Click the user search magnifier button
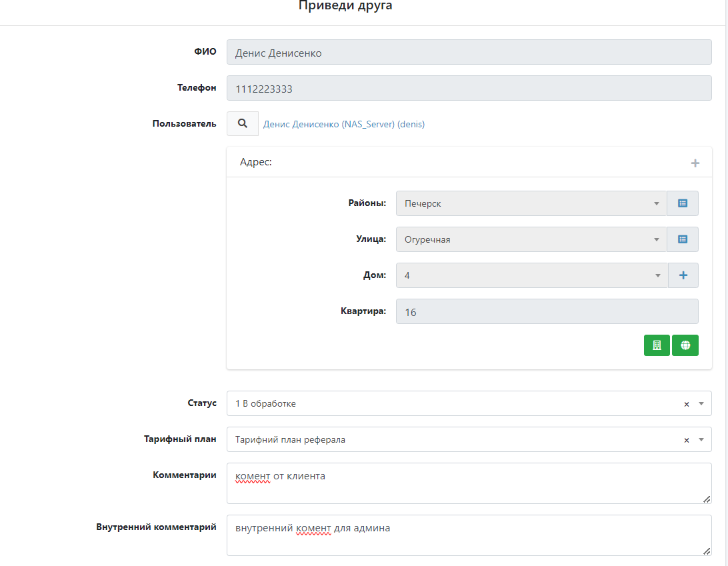The height and width of the screenshot is (566, 728). [x=243, y=123]
